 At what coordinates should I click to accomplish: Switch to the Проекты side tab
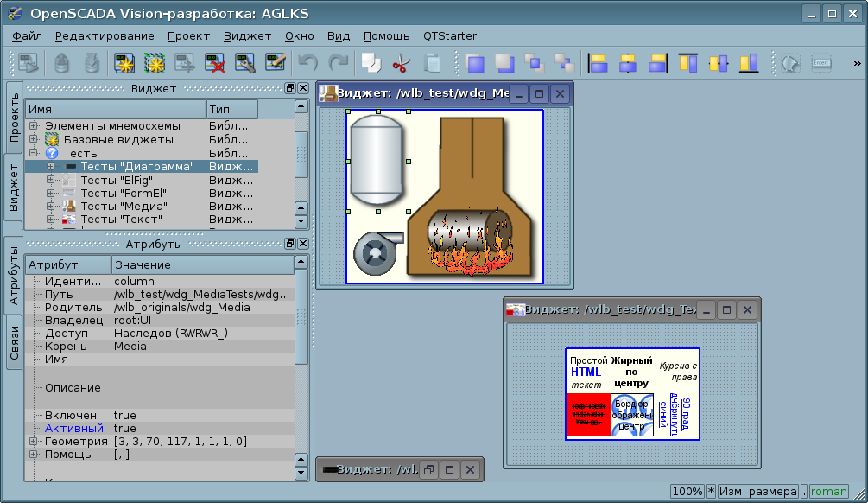15,117
